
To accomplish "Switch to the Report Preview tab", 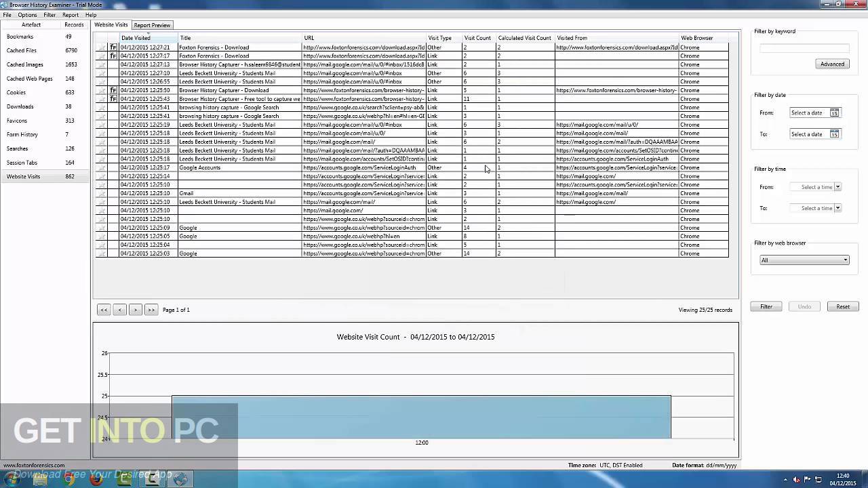I will point(151,24).
